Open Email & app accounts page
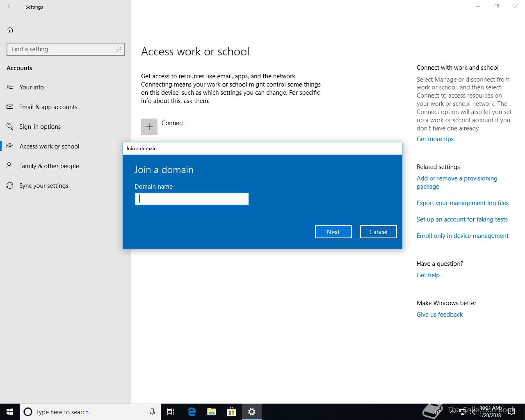 coord(66,107)
